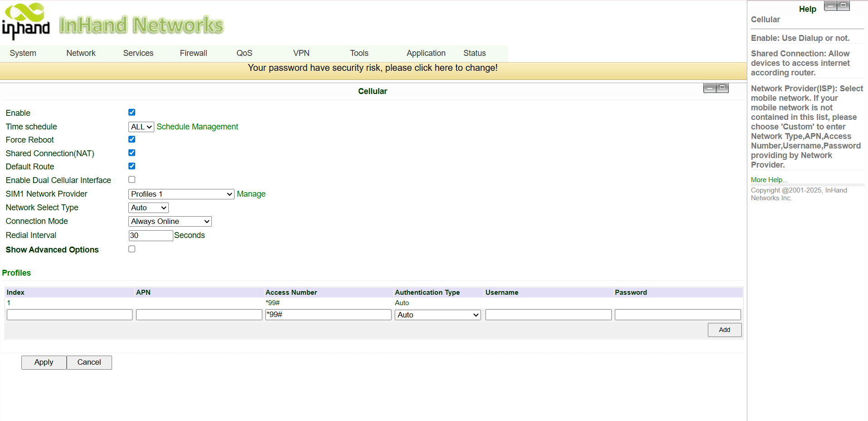868x421 pixels.
Task: Open the Status menu
Action: [x=475, y=53]
